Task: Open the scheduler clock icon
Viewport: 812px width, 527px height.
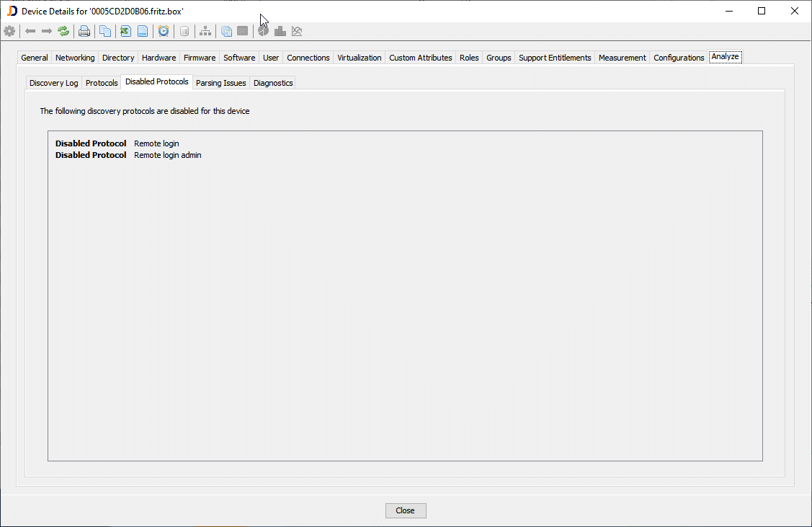Action: [164, 31]
